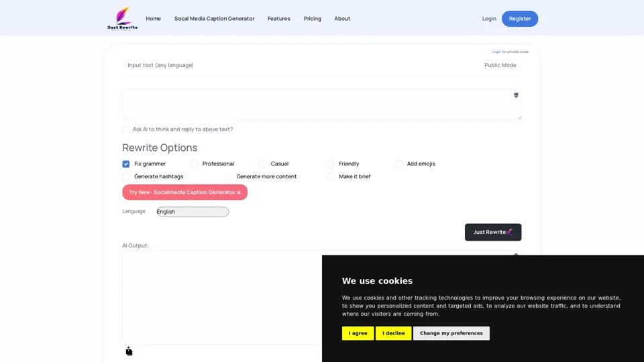This screenshot has height=362, width=644.
Task: Check the Generate hashtags option
Action: pos(126,177)
